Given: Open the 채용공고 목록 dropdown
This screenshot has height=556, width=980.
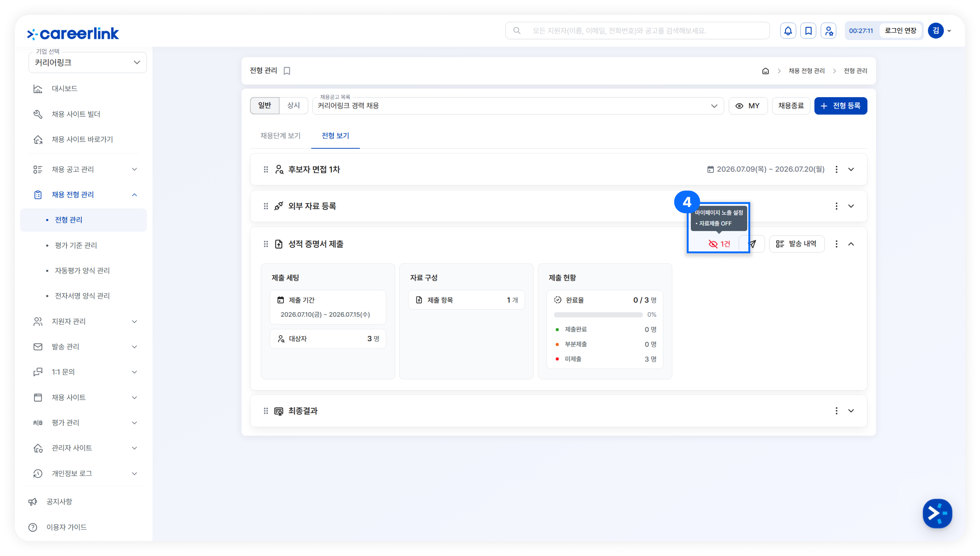Looking at the screenshot, I should click(x=518, y=106).
